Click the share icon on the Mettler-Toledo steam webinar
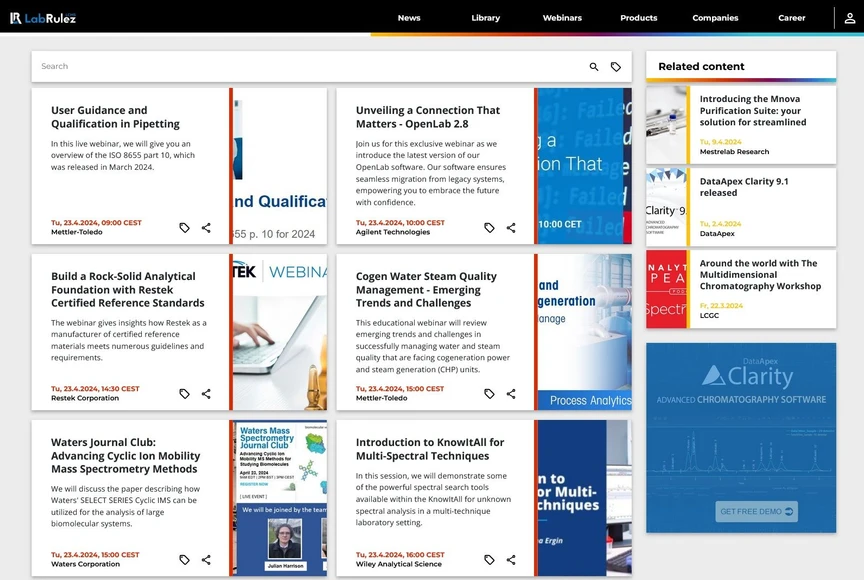Screen dimensions: 864x580 coord(511,394)
